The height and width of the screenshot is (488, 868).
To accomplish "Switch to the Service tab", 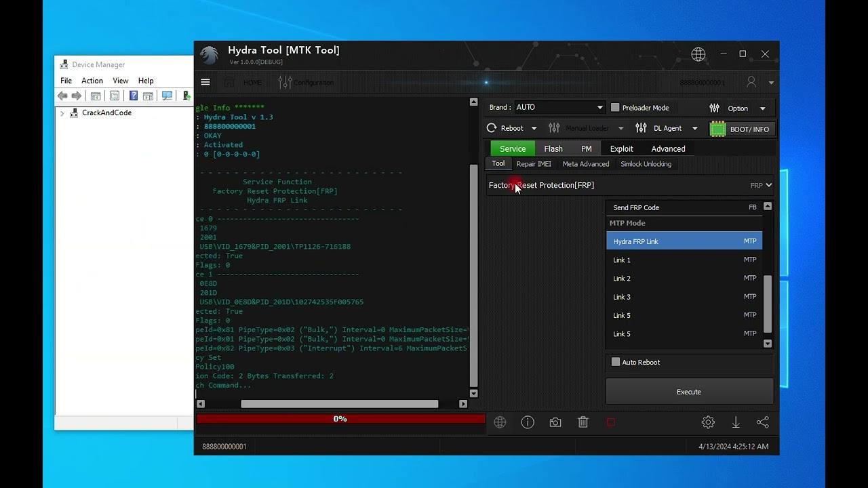I will click(513, 148).
